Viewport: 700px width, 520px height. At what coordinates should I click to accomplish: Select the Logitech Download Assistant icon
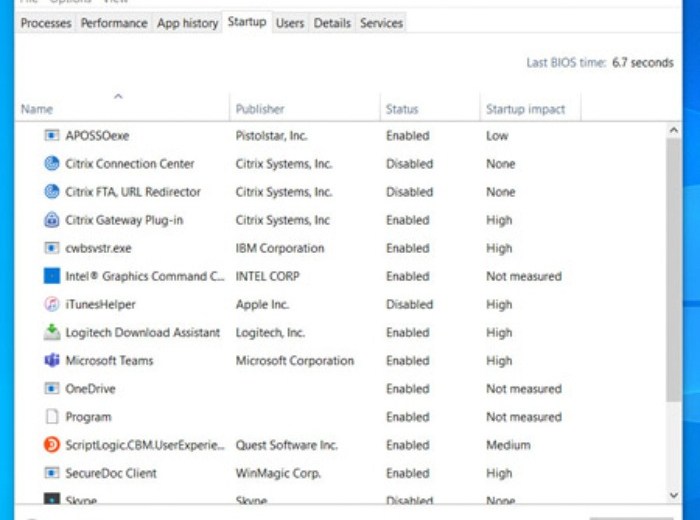[x=52, y=333]
